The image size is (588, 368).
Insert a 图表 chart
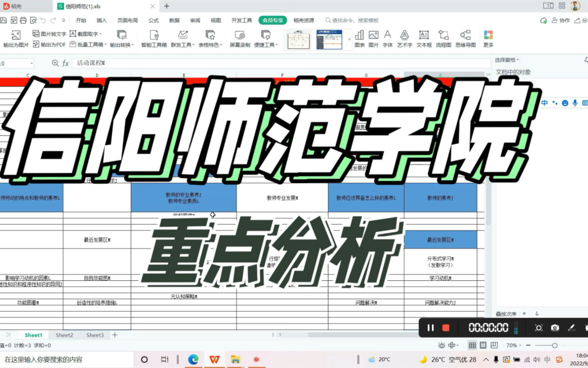(359, 39)
